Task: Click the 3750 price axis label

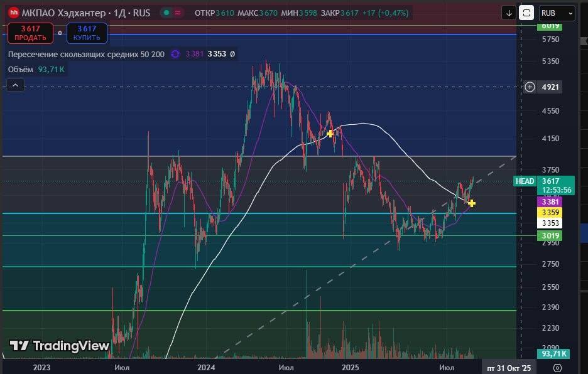Action: point(550,170)
